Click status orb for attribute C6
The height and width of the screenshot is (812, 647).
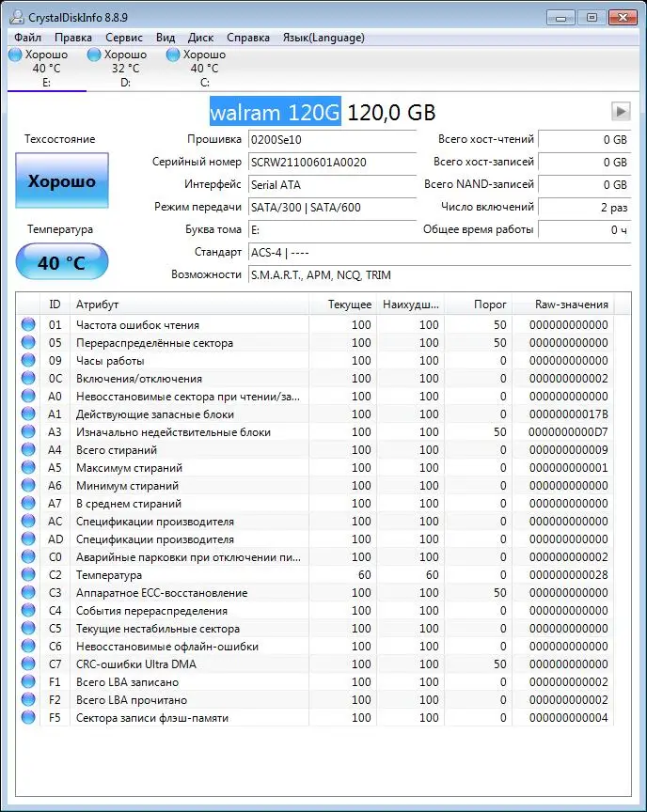(x=28, y=647)
